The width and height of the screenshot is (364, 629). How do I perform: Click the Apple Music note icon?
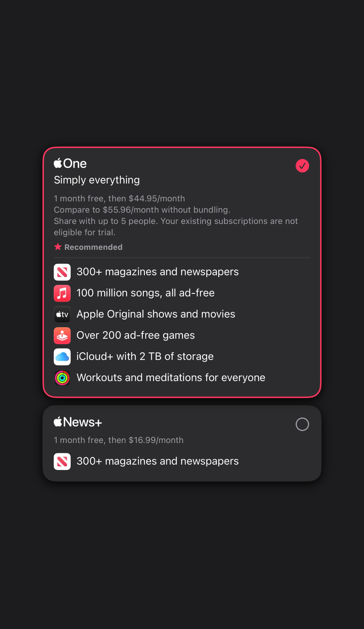click(62, 293)
